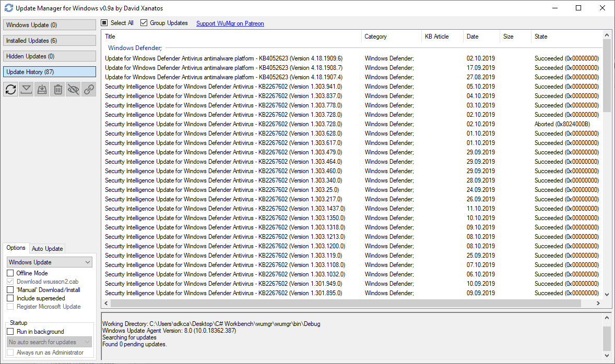Show Hidden Updates (0) list
Viewport: 615px width, 364px height.
(50, 56)
